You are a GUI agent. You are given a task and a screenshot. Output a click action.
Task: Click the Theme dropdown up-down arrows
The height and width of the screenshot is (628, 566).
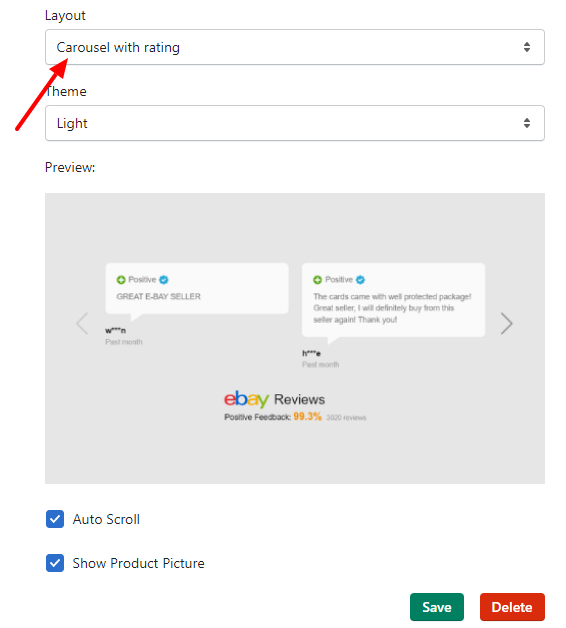527,123
